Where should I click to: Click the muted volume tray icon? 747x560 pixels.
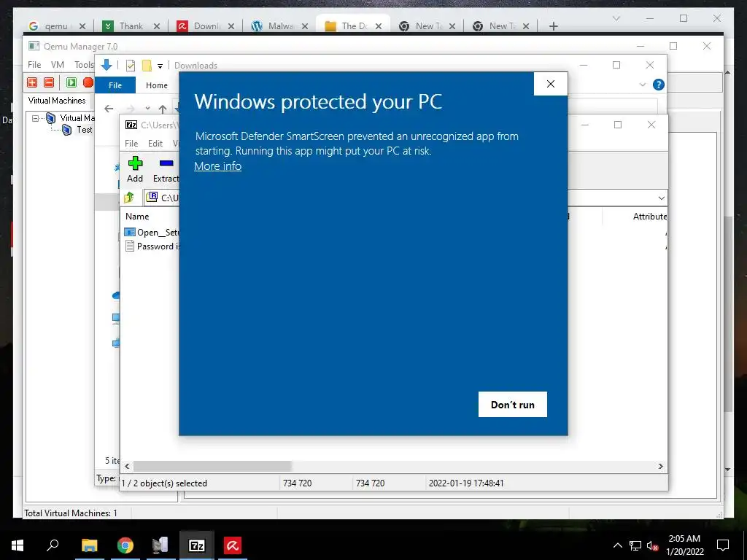coord(652,545)
